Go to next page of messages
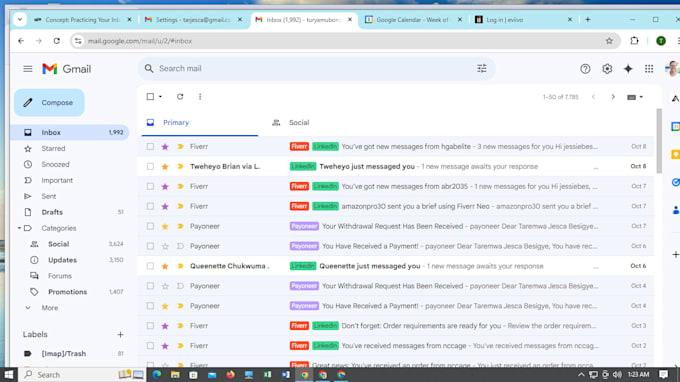680x382 pixels. click(613, 97)
